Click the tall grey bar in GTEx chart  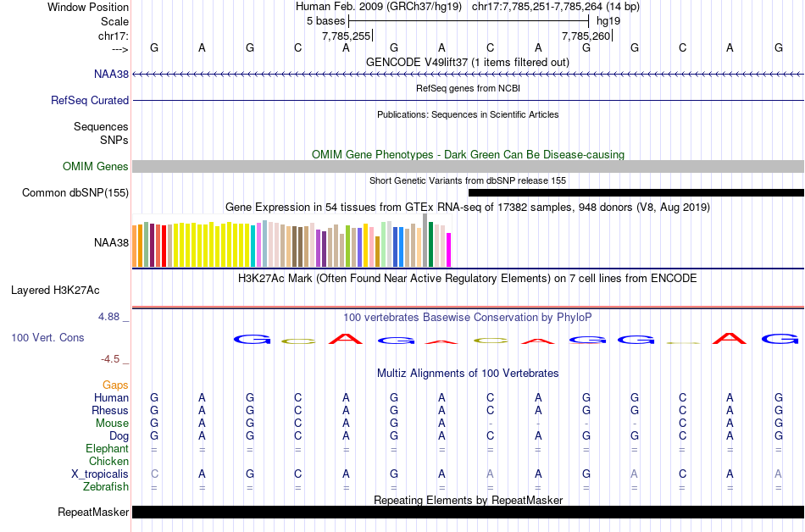(x=425, y=240)
